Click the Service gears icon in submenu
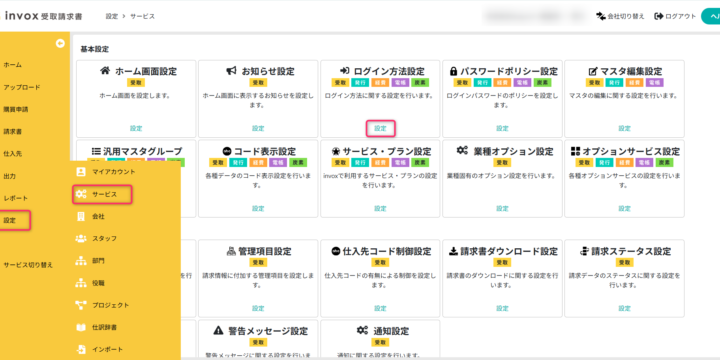Screen dimensions: 720x360 coord(81,194)
